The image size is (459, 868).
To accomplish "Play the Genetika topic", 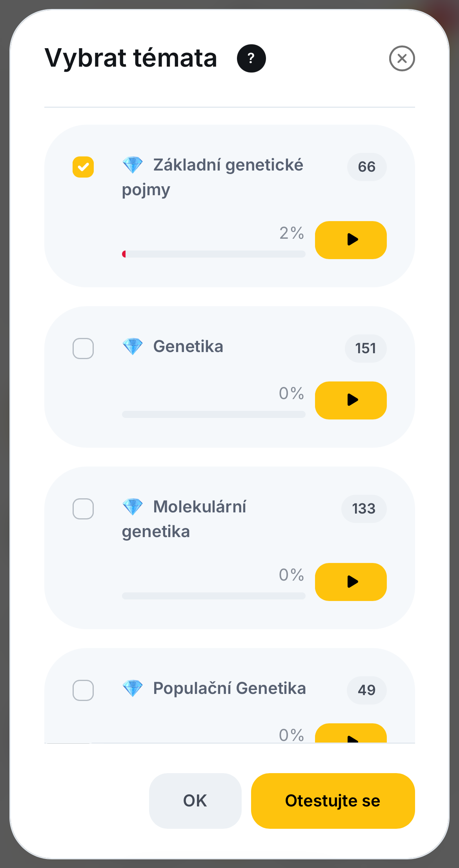I will point(351,400).
